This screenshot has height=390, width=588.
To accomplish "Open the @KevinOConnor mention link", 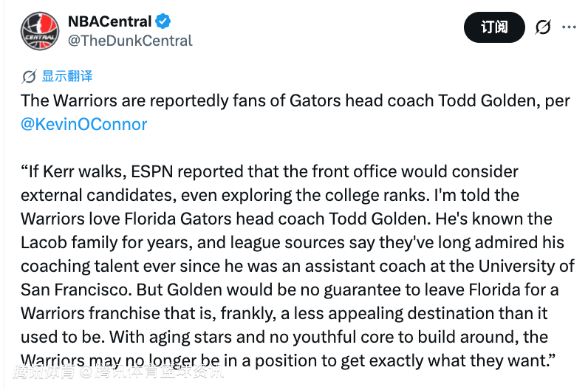I will pyautogui.click(x=84, y=124).
